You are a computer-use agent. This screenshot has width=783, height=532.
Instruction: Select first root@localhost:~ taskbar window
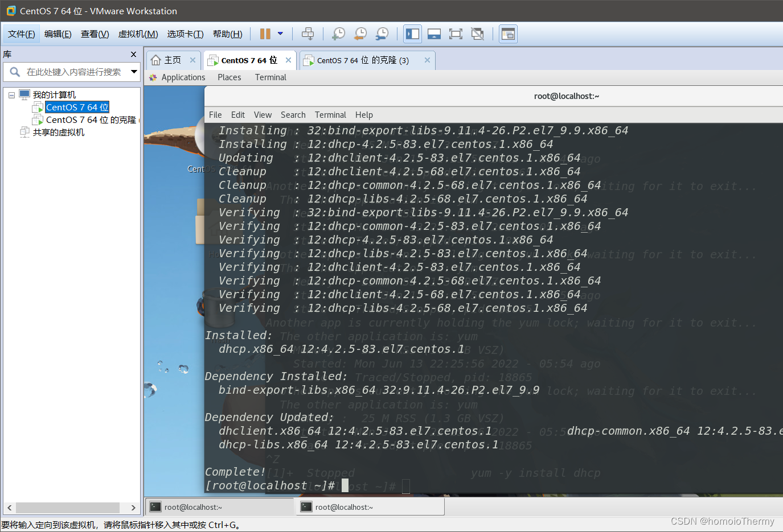(219, 507)
